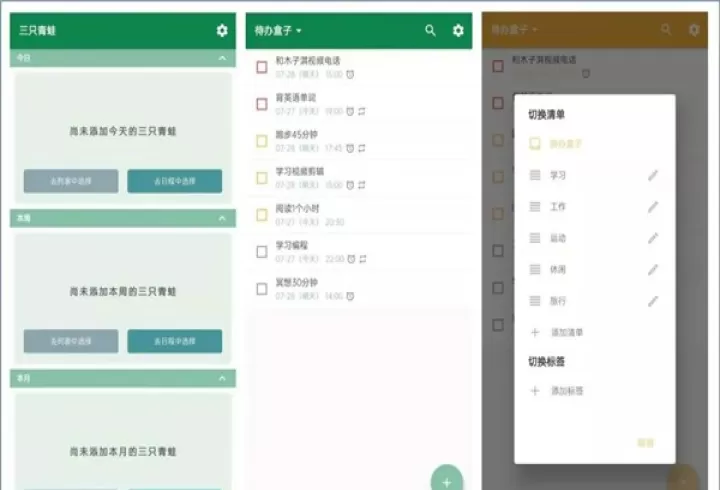
Task: Click the list icon beside 学习 in dialog
Action: 535,175
